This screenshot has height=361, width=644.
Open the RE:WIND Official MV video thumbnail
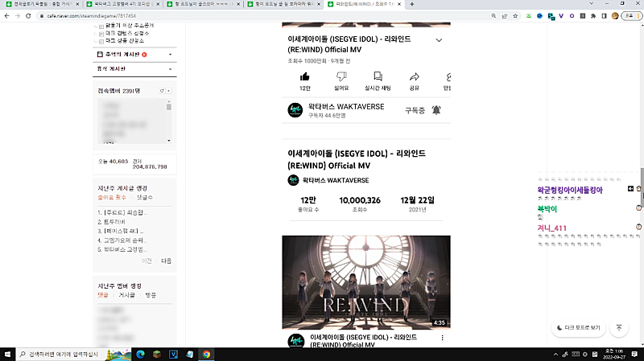(x=366, y=282)
